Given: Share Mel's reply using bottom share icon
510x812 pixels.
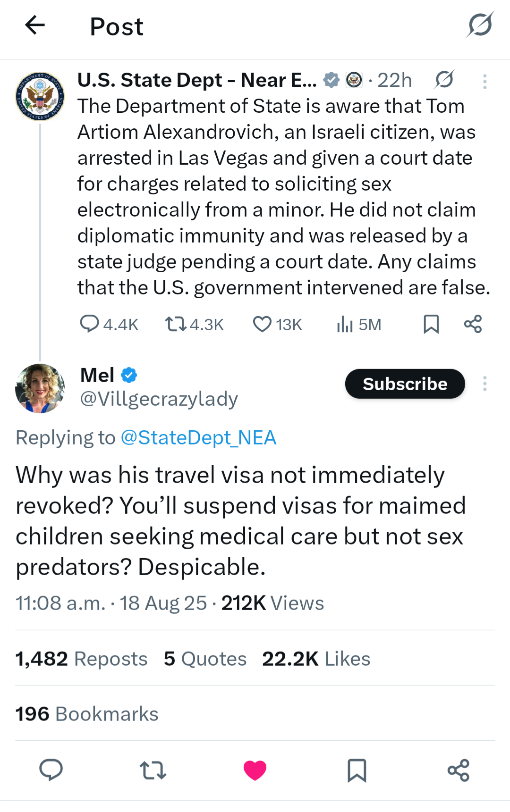Looking at the screenshot, I should coord(459,770).
